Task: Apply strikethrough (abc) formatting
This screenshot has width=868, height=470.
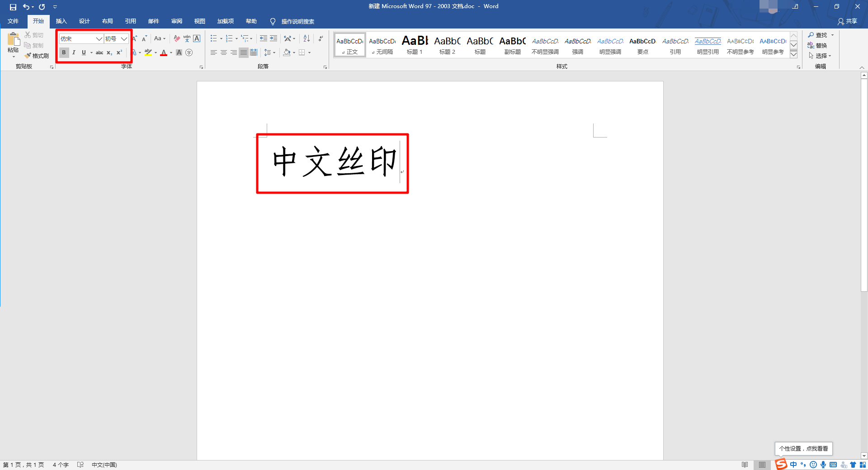Action: 99,52
